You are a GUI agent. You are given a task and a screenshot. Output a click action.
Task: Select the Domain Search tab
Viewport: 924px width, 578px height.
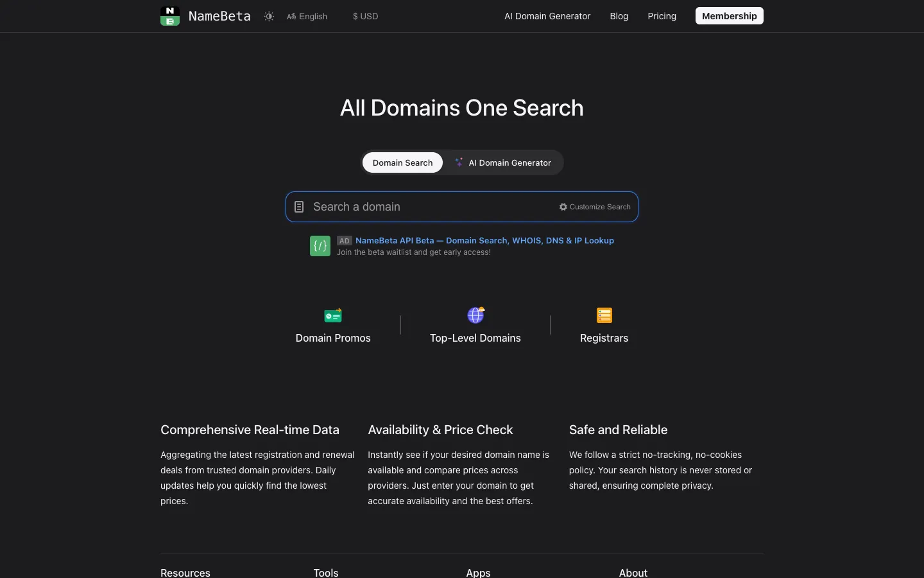point(402,162)
